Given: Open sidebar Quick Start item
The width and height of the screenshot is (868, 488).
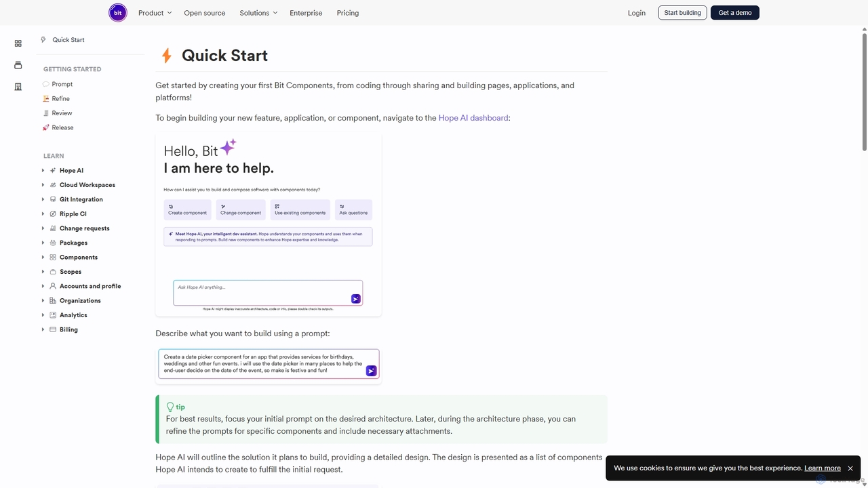Looking at the screenshot, I should (x=68, y=40).
